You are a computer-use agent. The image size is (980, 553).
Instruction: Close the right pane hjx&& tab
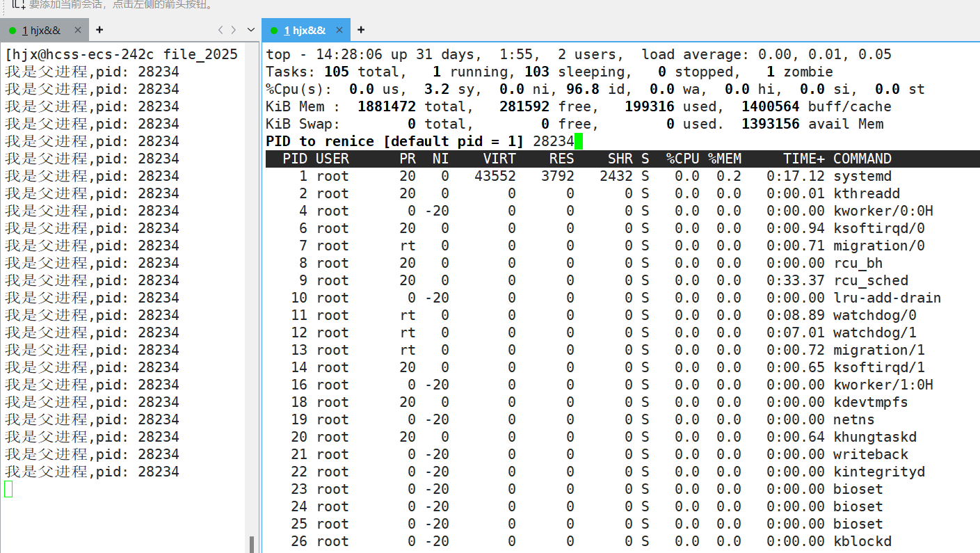[340, 30]
